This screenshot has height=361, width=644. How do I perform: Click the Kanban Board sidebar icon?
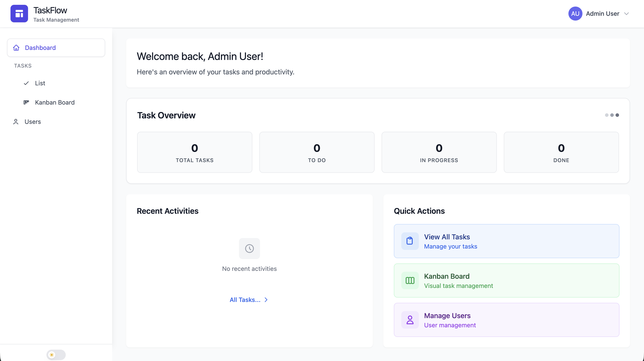[x=26, y=102]
